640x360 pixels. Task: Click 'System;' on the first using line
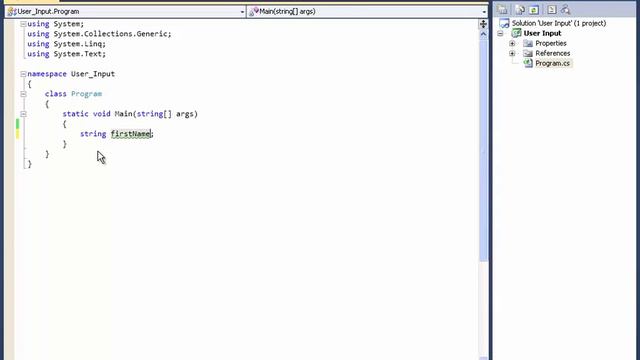pos(69,24)
